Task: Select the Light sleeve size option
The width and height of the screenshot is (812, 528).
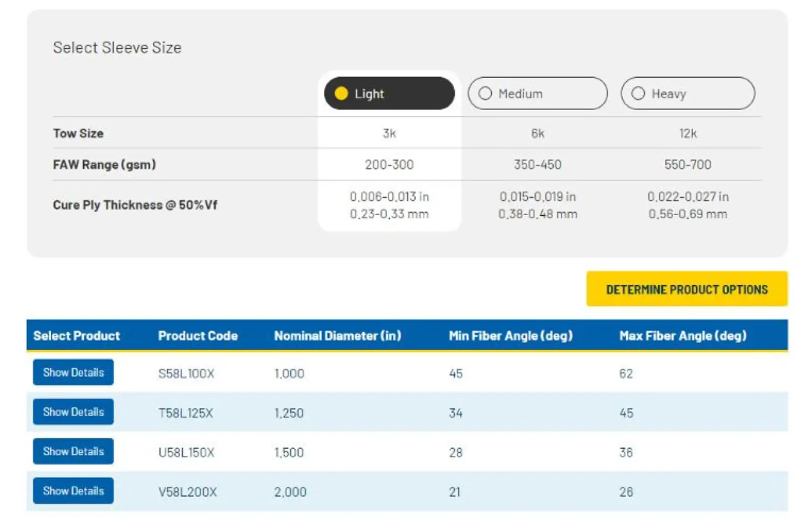Action: [389, 93]
